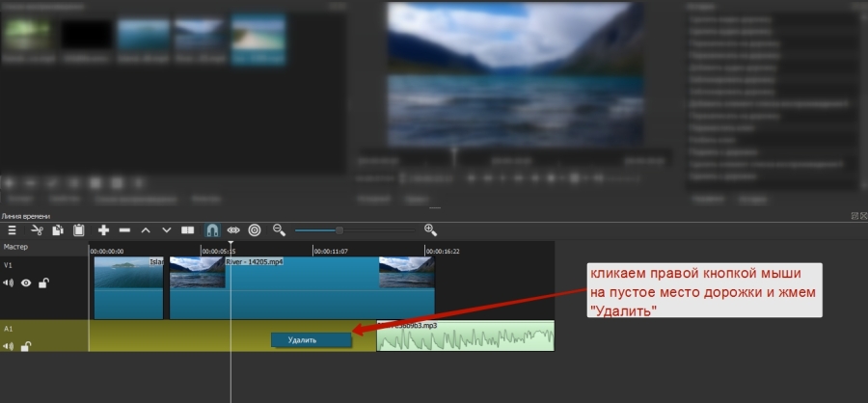Lock the A1 audio track
The image size is (868, 403).
(x=26, y=346)
